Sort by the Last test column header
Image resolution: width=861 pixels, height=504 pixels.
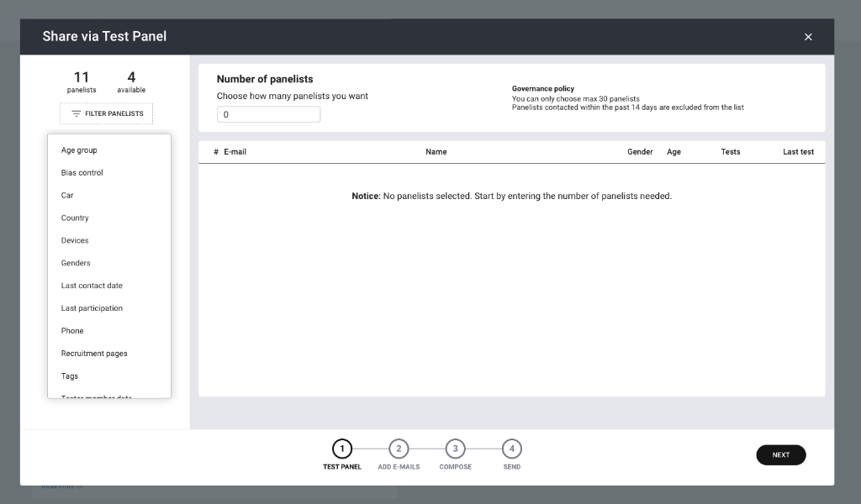tap(799, 152)
